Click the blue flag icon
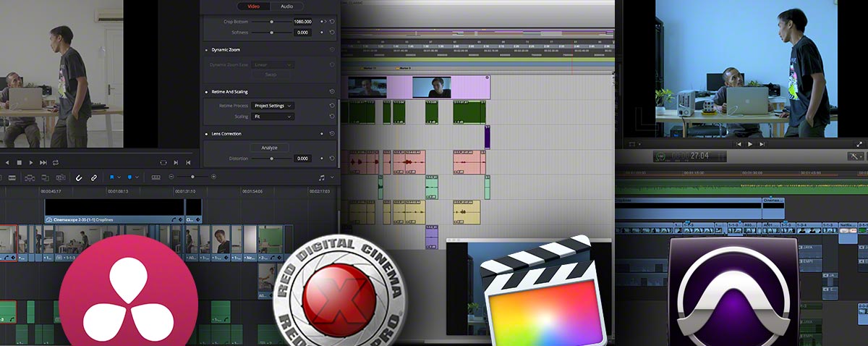The width and height of the screenshot is (868, 346). pyautogui.click(x=113, y=177)
